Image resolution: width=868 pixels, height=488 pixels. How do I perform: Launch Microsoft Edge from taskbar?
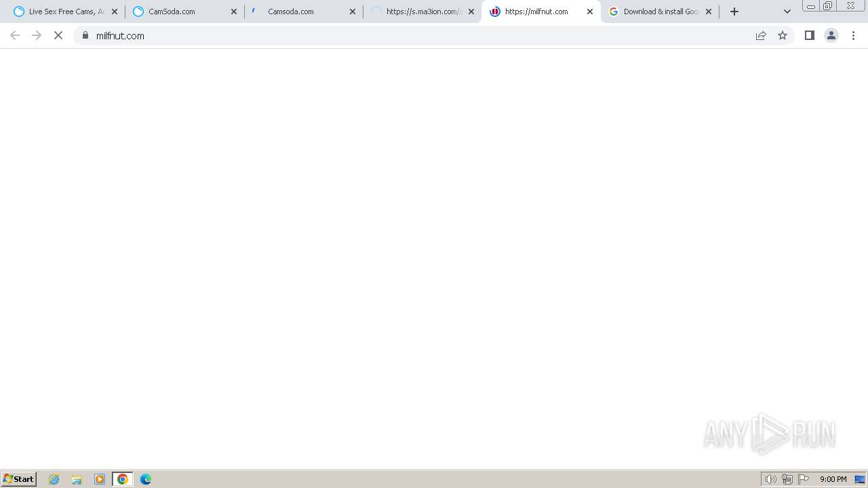coord(146,479)
